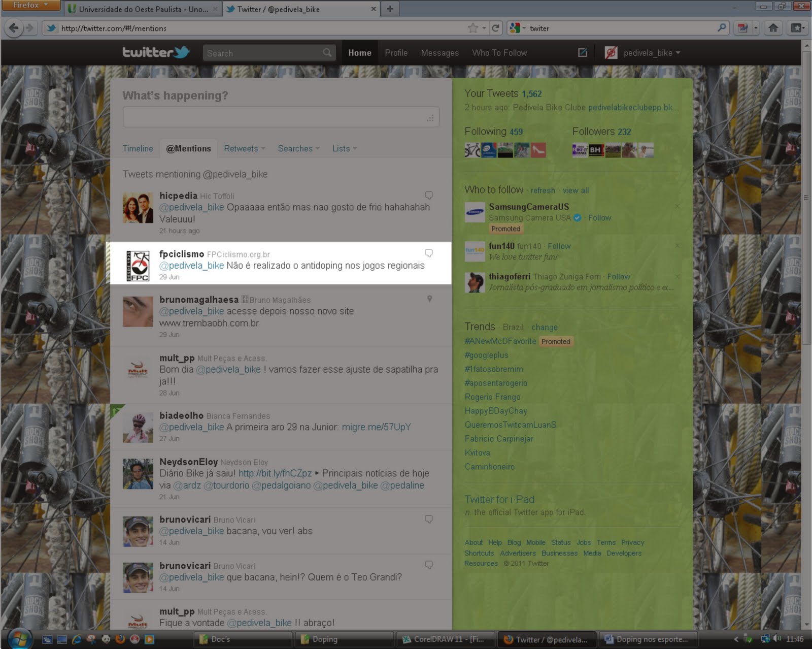Click the search magnifier in Twitter search box
The image size is (812, 649).
click(327, 52)
